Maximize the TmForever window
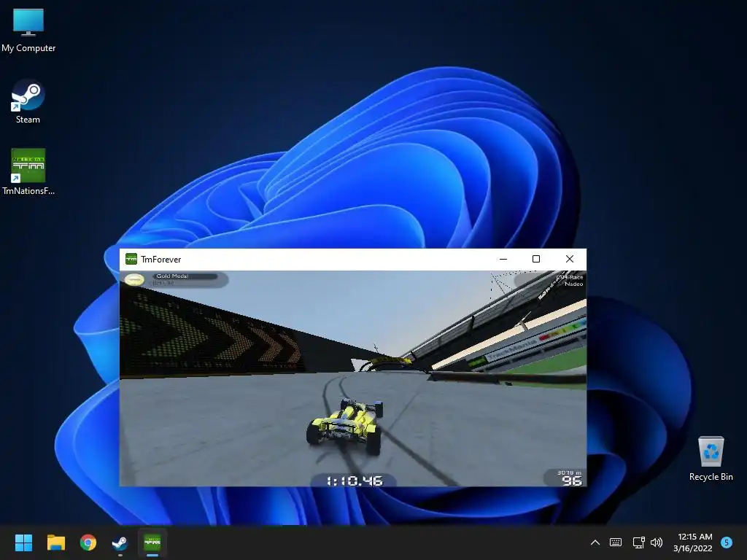The height and width of the screenshot is (560, 747). 536,259
